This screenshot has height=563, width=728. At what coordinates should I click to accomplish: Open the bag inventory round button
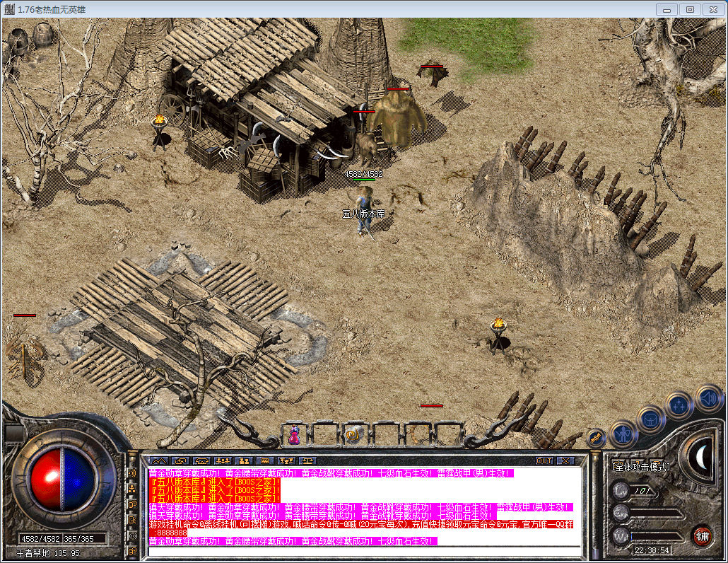coord(650,419)
